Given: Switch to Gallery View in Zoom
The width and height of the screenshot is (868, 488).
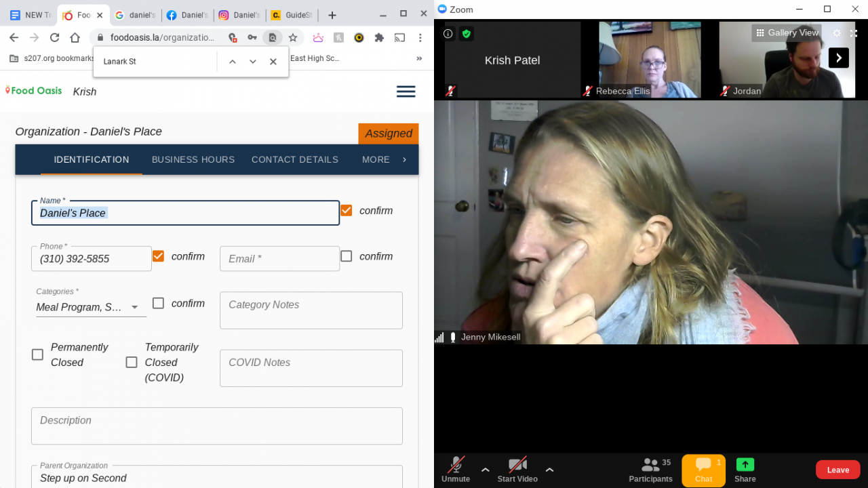Looking at the screenshot, I should pyautogui.click(x=787, y=33).
